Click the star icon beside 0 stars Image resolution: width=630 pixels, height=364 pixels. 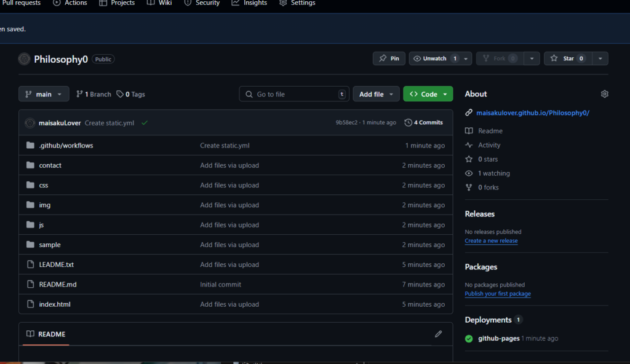468,159
